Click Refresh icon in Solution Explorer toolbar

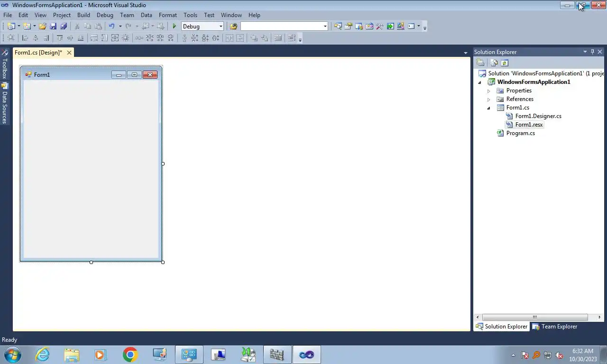point(505,63)
